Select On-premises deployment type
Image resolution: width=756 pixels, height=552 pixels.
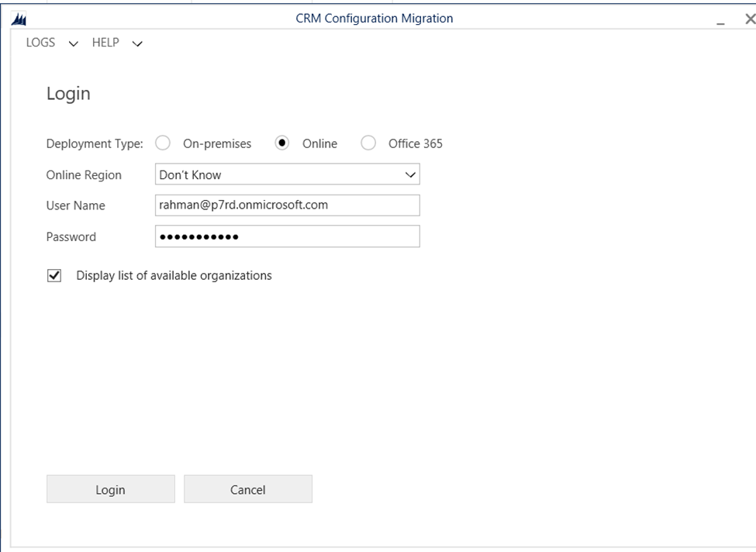pos(163,143)
